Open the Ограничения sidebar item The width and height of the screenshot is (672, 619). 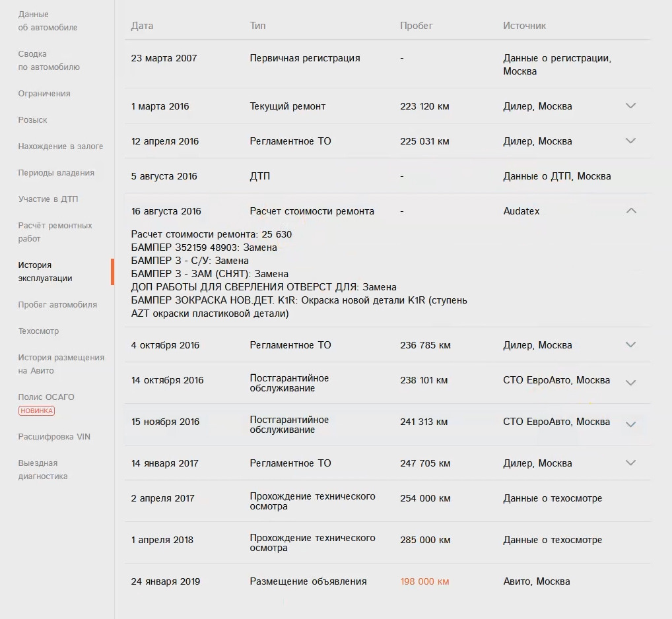pyautogui.click(x=44, y=94)
